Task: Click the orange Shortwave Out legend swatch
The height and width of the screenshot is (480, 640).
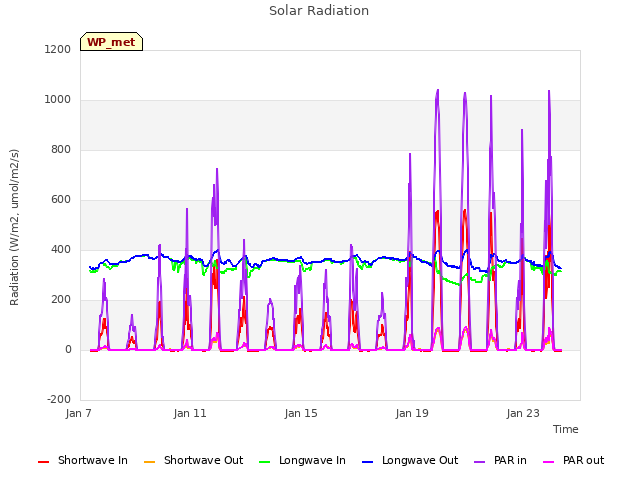Action: click(149, 462)
